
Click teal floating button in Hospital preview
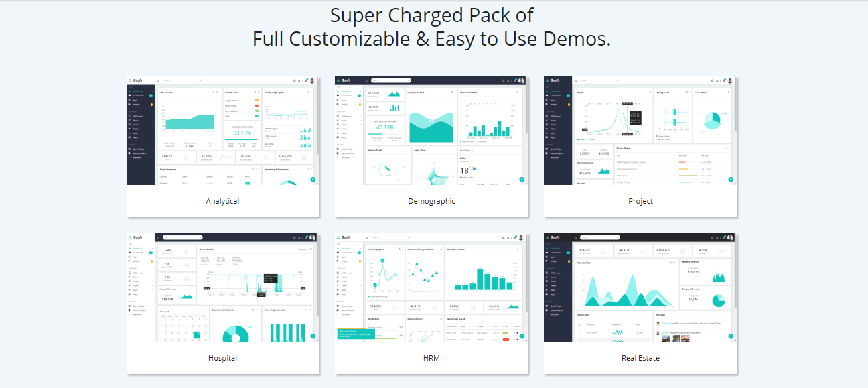click(x=312, y=336)
